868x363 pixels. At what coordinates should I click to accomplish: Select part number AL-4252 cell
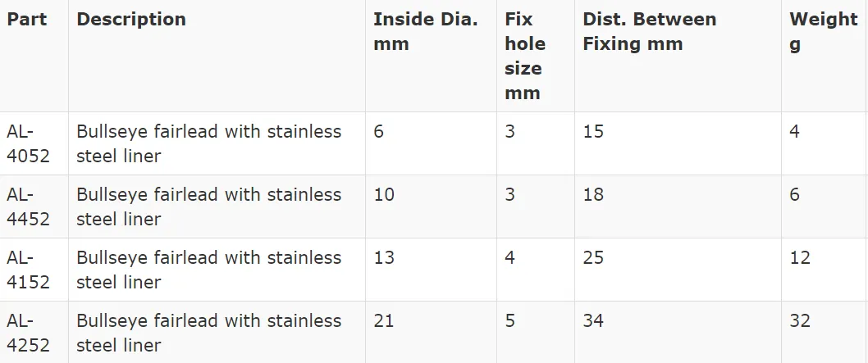point(28,333)
